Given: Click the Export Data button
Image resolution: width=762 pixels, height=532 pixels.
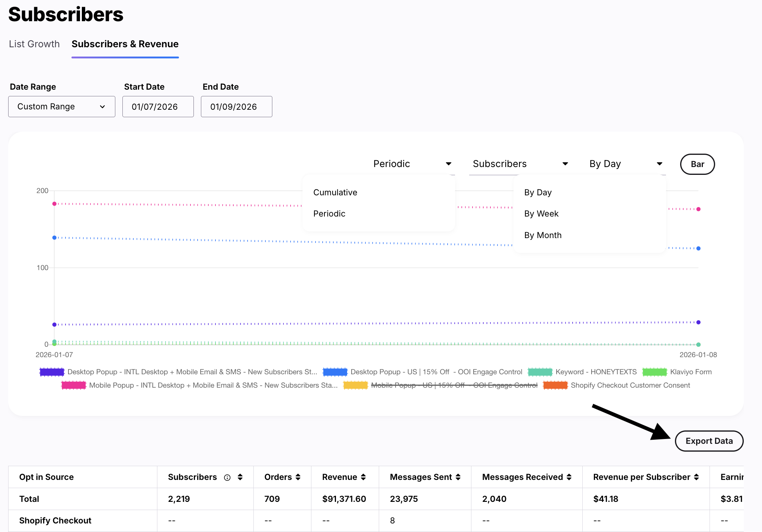Looking at the screenshot, I should [709, 441].
